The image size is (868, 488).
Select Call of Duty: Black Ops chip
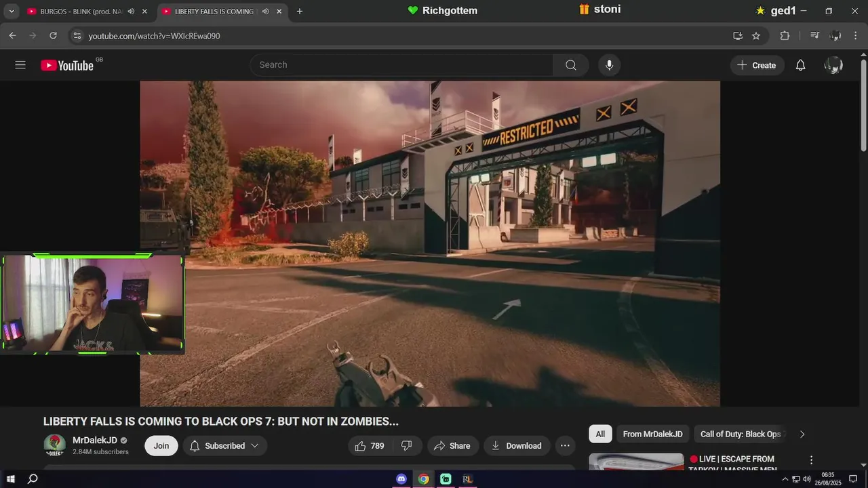(741, 434)
